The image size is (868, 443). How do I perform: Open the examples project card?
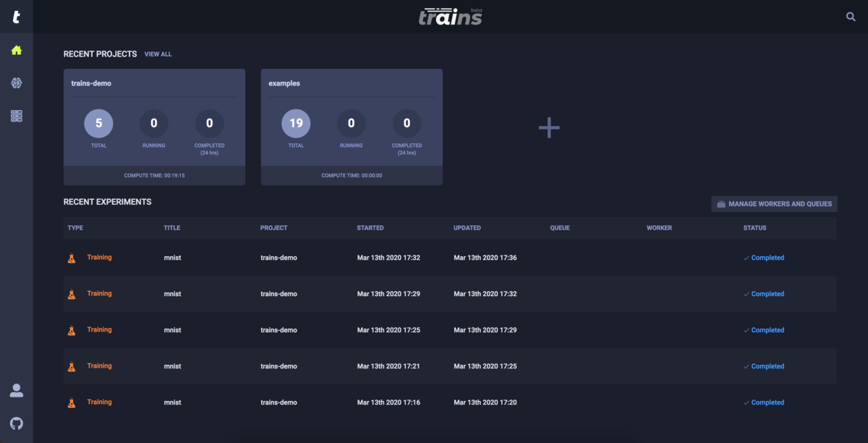[x=352, y=127]
